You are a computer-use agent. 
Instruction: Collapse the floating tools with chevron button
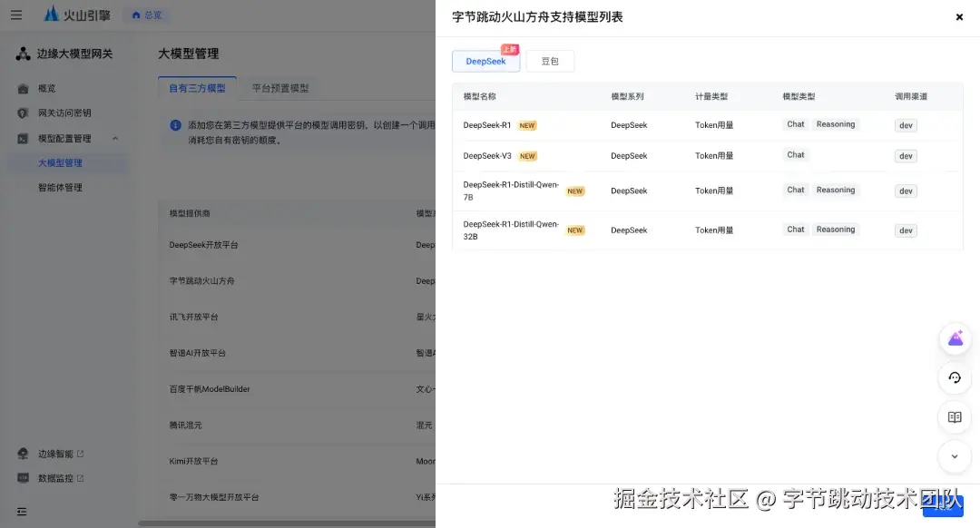[955, 456]
